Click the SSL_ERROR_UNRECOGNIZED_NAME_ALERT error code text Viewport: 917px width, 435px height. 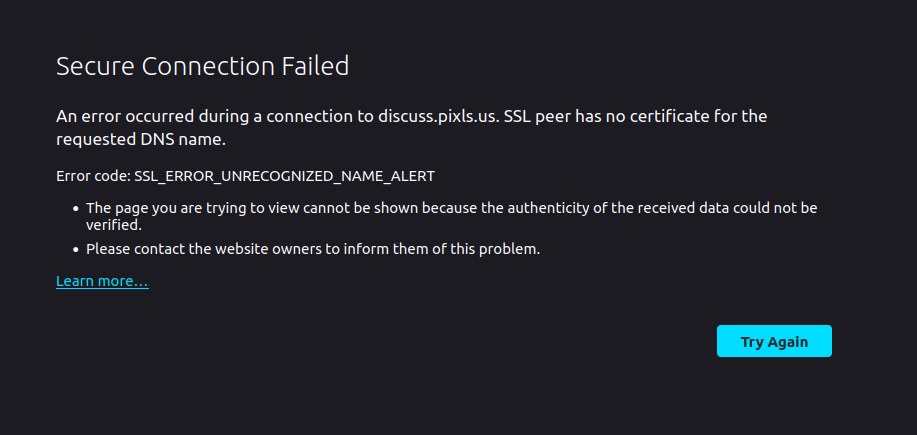click(284, 176)
